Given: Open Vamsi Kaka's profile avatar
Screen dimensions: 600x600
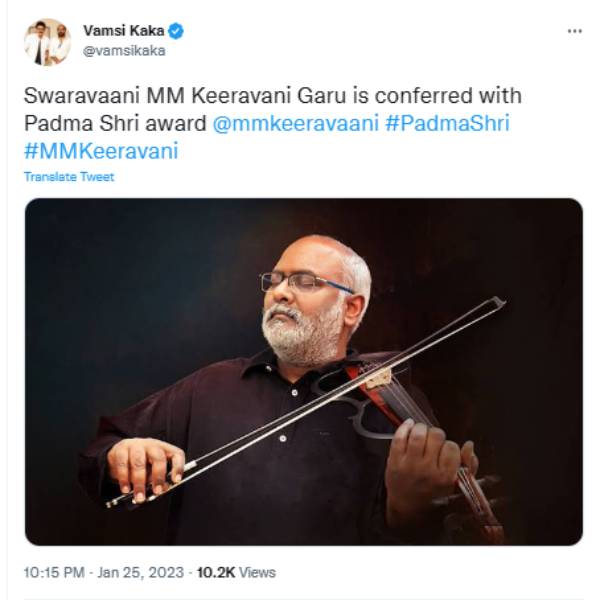Looking at the screenshot, I should (47, 42).
